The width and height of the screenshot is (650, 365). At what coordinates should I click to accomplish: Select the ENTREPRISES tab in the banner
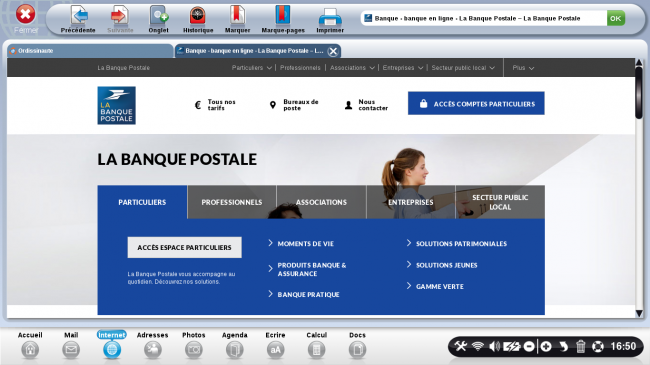pos(411,202)
